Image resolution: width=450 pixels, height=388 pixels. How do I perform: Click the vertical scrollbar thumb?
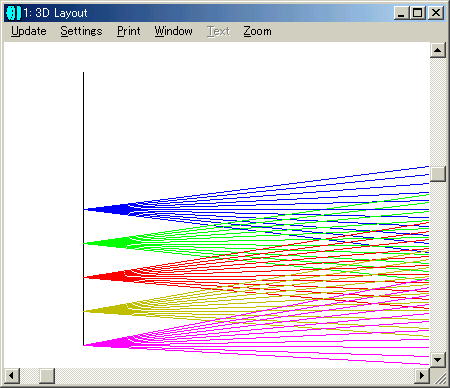click(438, 174)
